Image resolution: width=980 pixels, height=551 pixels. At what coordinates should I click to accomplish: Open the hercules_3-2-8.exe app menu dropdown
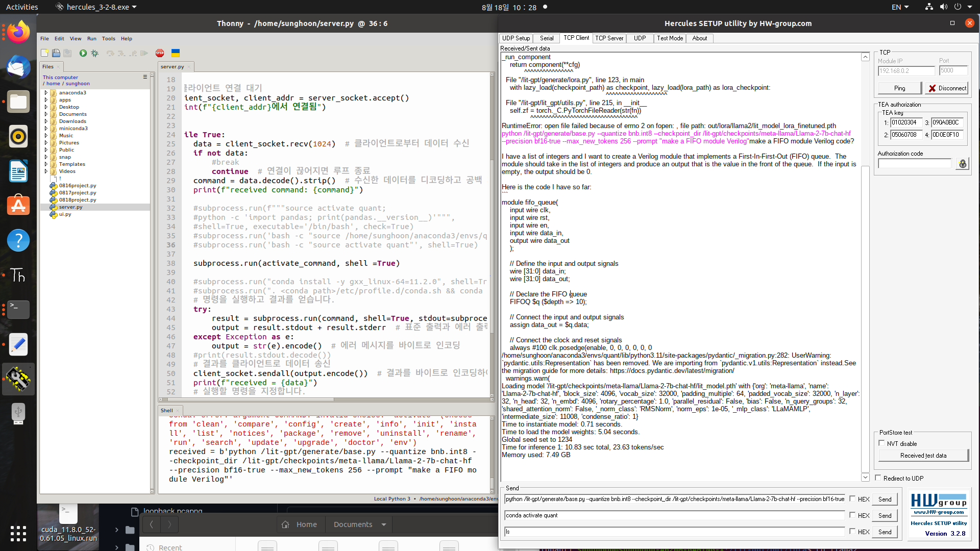(x=96, y=7)
